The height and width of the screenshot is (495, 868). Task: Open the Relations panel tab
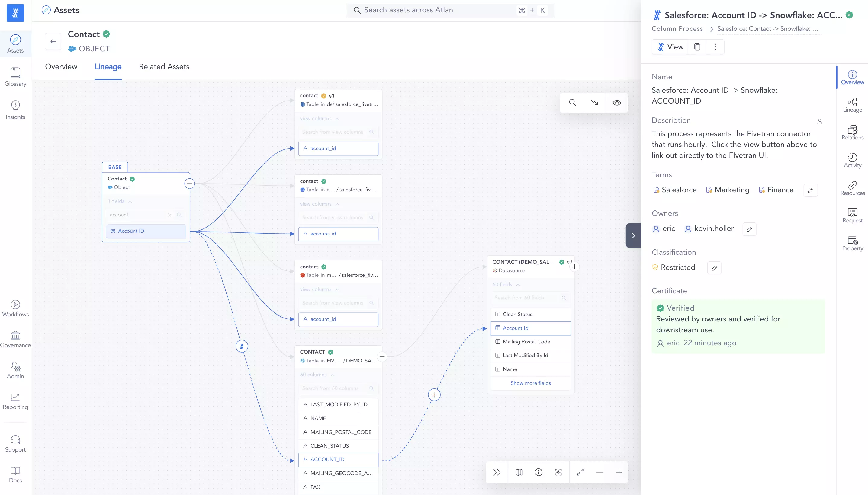point(852,133)
